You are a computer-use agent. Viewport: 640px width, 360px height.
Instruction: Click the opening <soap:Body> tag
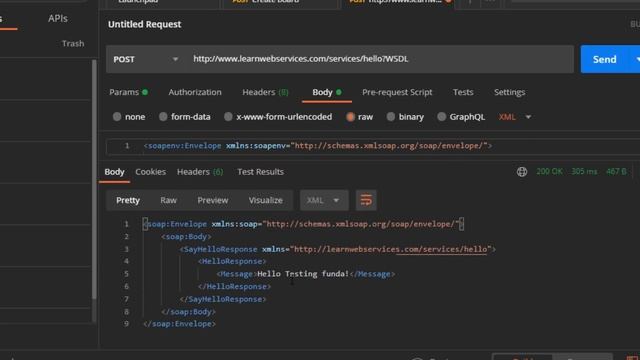[x=186, y=237]
